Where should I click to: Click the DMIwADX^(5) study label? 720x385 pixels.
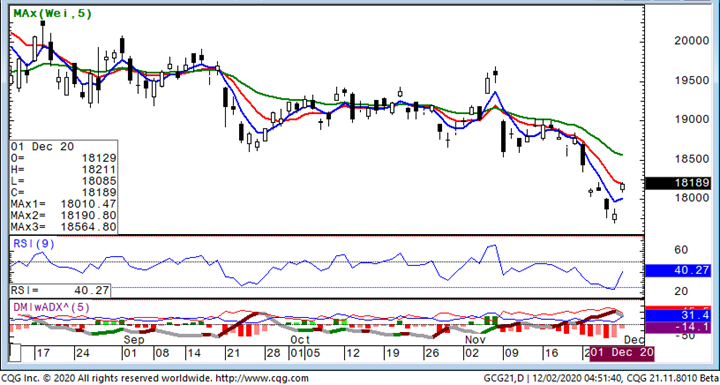pyautogui.click(x=51, y=307)
